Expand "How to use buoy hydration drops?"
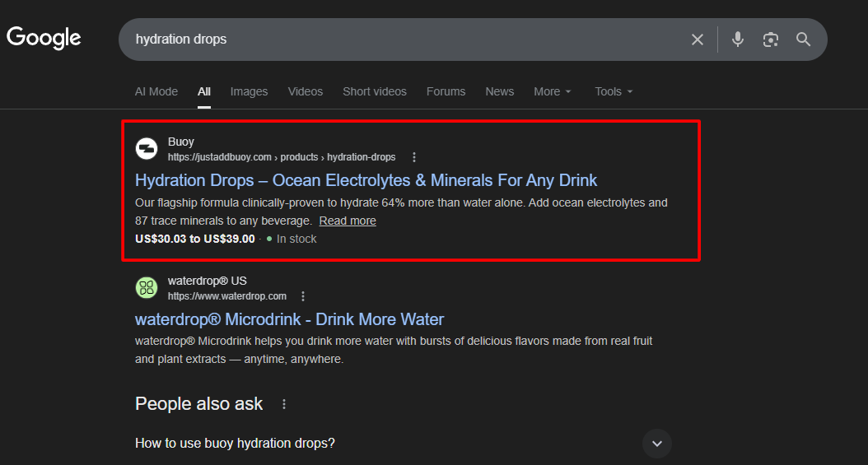This screenshot has width=868, height=465. click(x=656, y=444)
